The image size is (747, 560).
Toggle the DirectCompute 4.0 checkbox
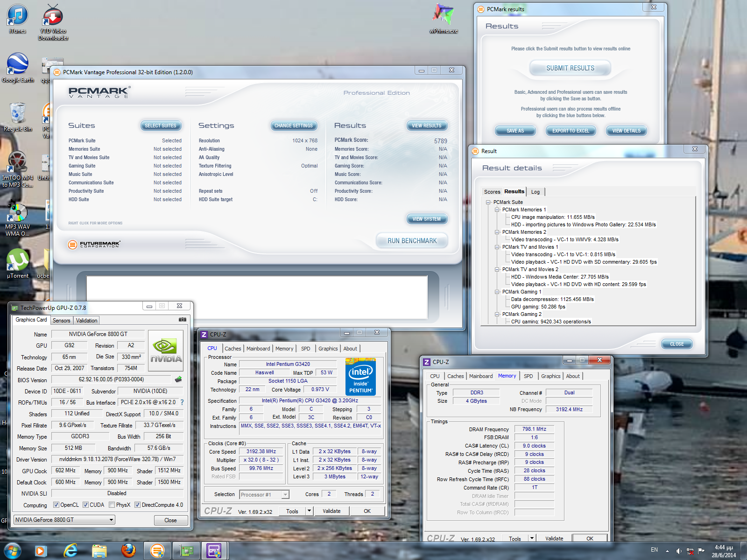(137, 505)
